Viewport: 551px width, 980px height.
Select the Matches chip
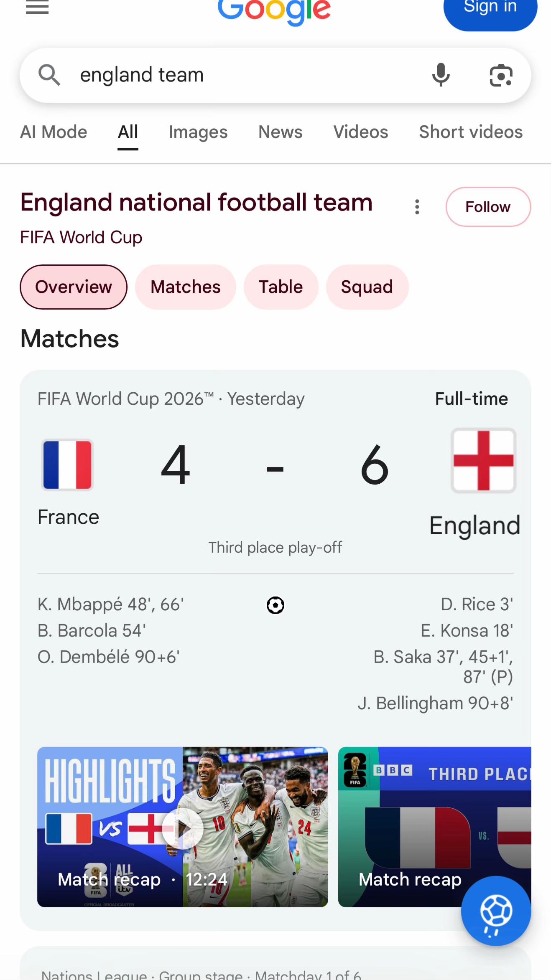[186, 287]
